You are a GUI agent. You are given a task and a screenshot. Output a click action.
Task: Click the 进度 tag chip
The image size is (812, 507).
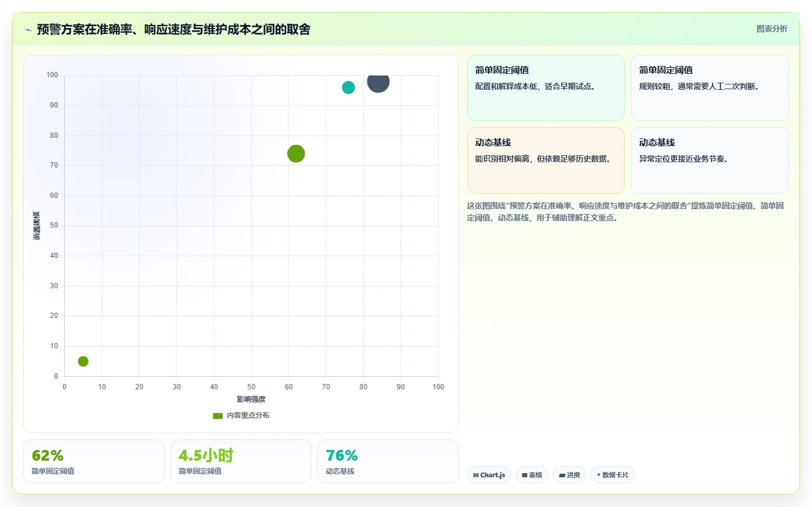[x=569, y=475]
